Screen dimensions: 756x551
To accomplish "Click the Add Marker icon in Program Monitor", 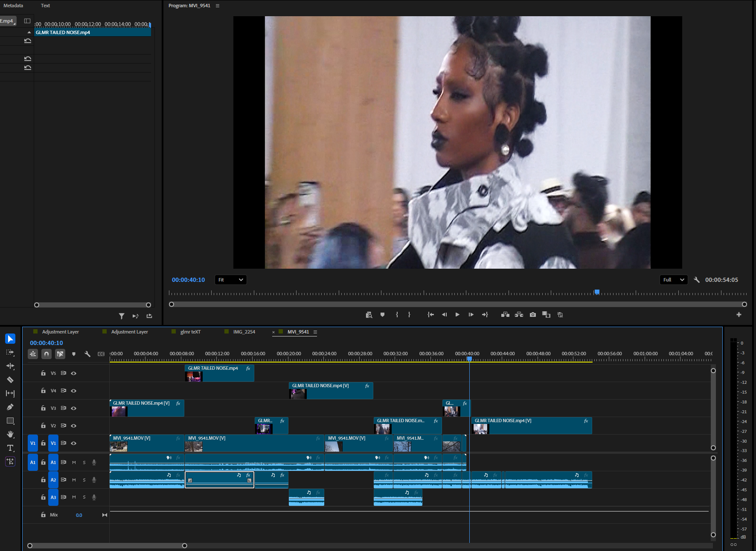I will [x=382, y=315].
